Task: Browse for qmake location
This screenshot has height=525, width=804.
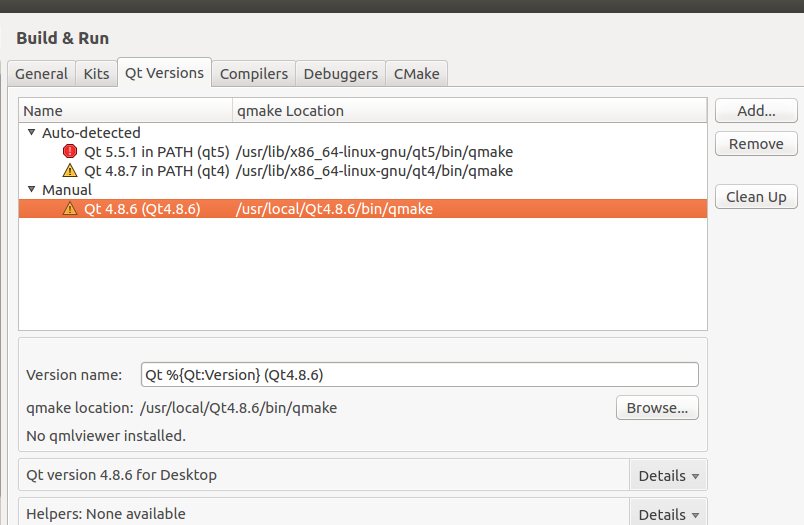Action: pyautogui.click(x=657, y=408)
